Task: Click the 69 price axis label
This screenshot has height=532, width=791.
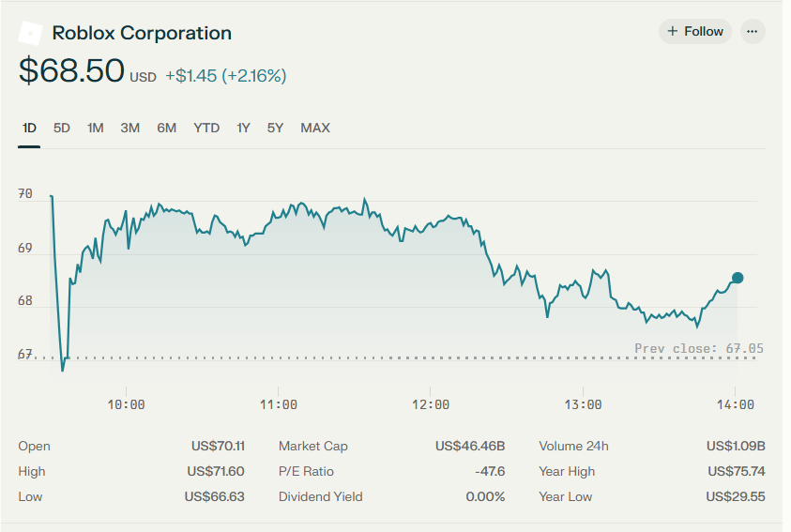Action: (x=25, y=248)
